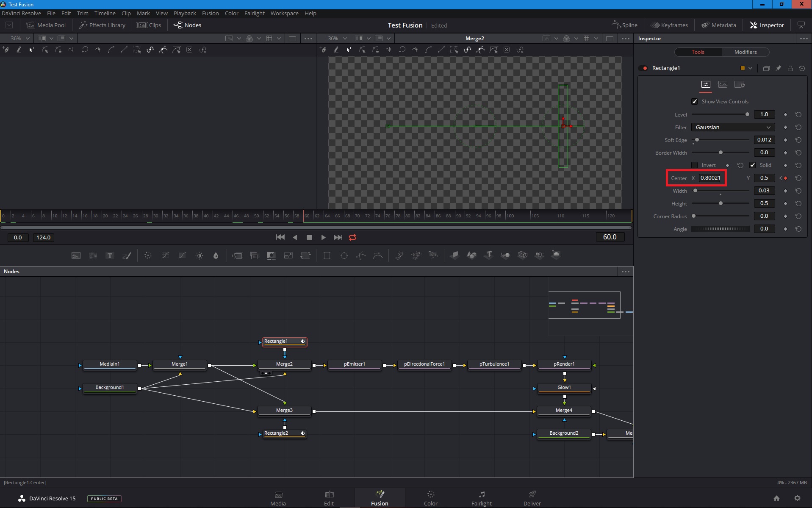
Task: Adjust the Soft Edge slider
Action: [x=721, y=140]
